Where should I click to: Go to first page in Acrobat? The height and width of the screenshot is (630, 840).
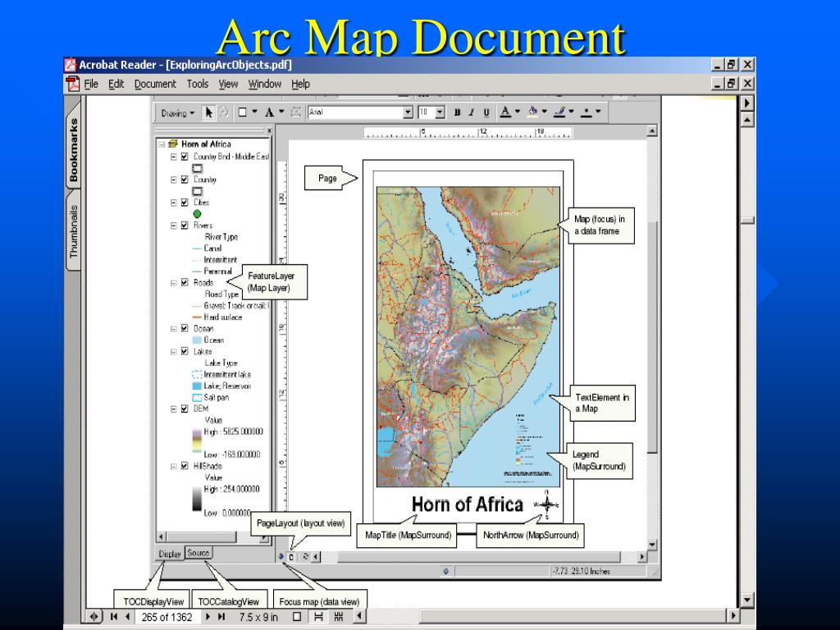(x=114, y=617)
